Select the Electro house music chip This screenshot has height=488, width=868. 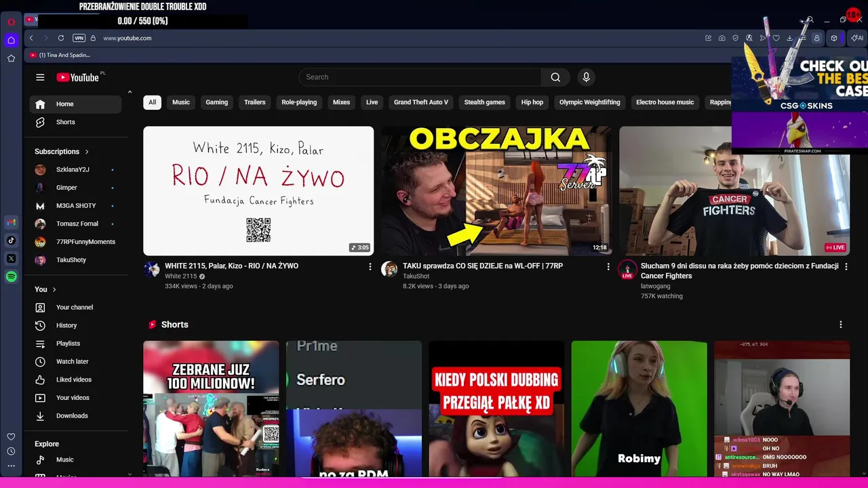click(x=665, y=102)
